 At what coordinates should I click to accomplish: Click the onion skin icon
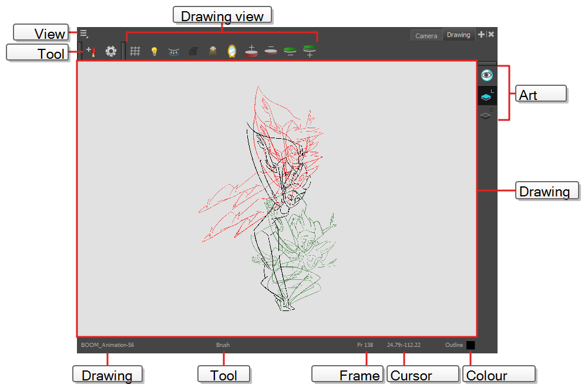click(173, 52)
